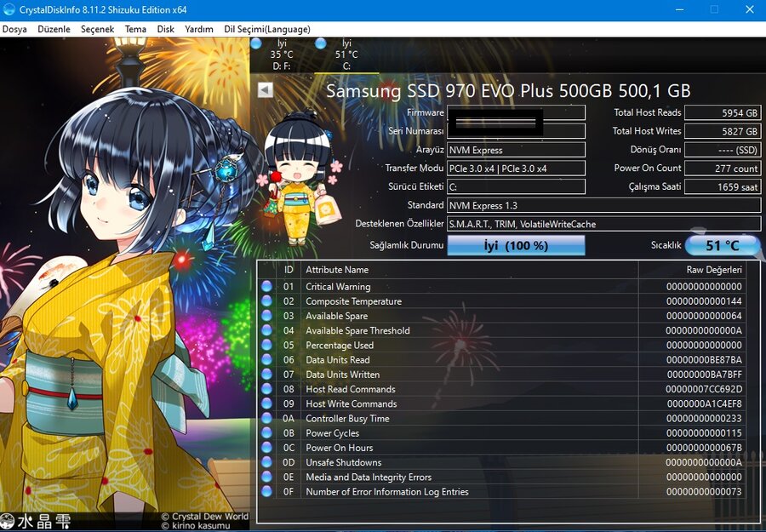Viewport: 766px width, 532px height.
Task: Click the Dönüş Oranı value ---- (SSD)
Action: [x=723, y=150]
